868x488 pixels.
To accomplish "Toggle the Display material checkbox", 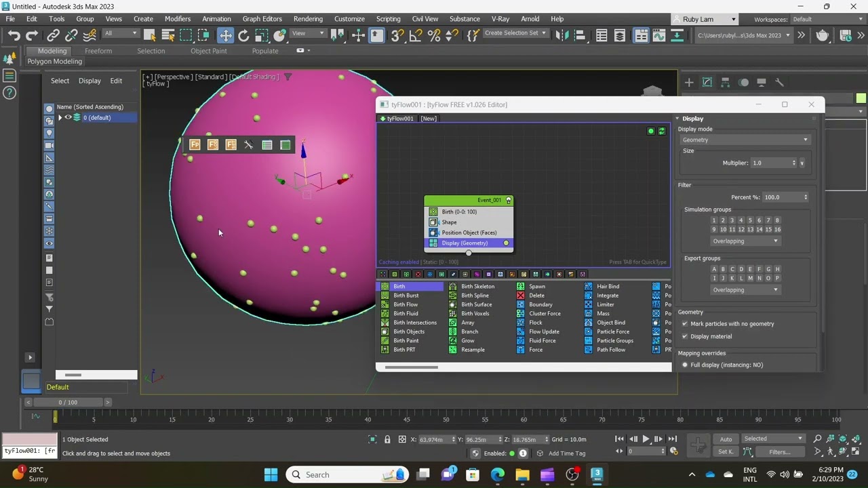I will 685,336.
